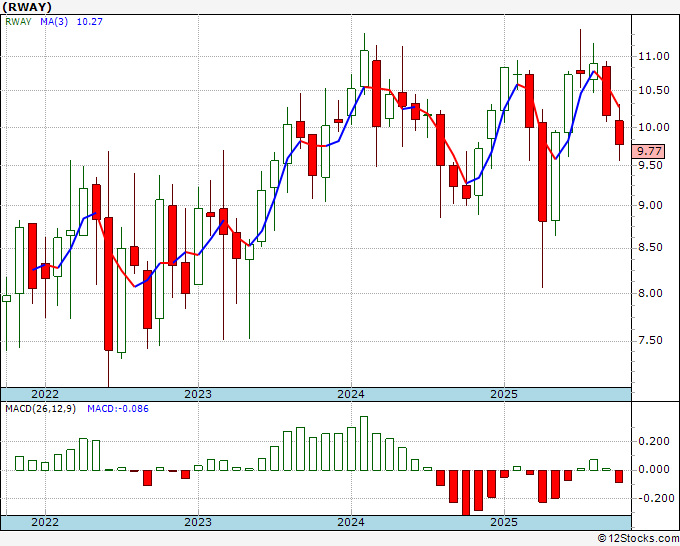Click the 10.27 moving average value
Viewport: 680px width, 546px height.
point(90,22)
